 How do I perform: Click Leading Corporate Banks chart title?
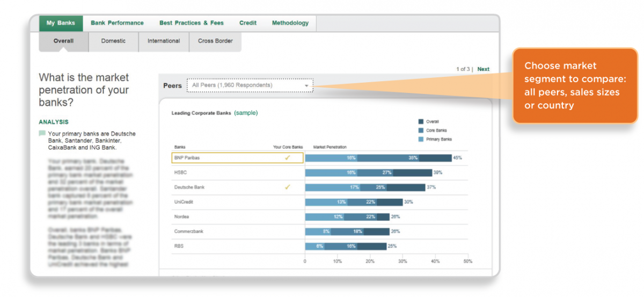(201, 113)
